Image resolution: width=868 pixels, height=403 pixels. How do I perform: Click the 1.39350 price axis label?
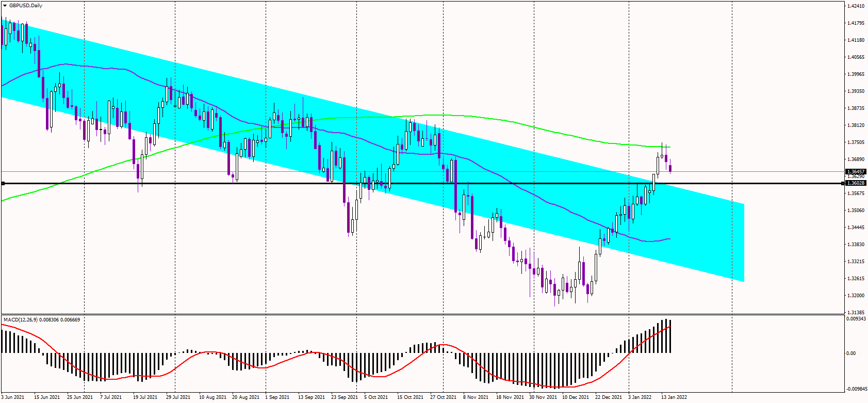click(x=856, y=91)
